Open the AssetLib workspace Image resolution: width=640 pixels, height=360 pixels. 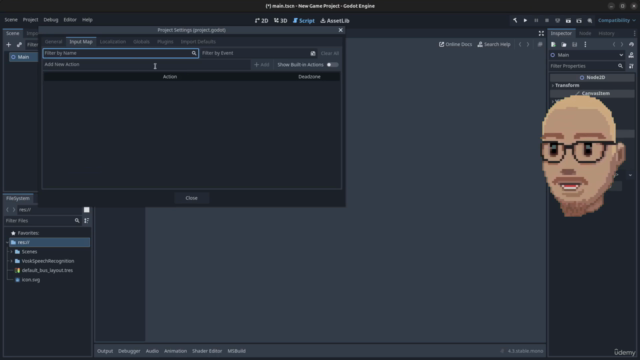coord(335,20)
